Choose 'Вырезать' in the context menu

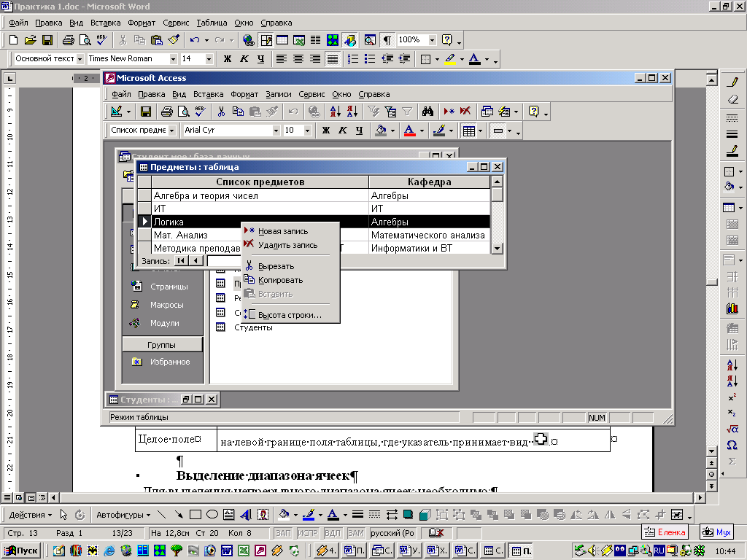291,267
